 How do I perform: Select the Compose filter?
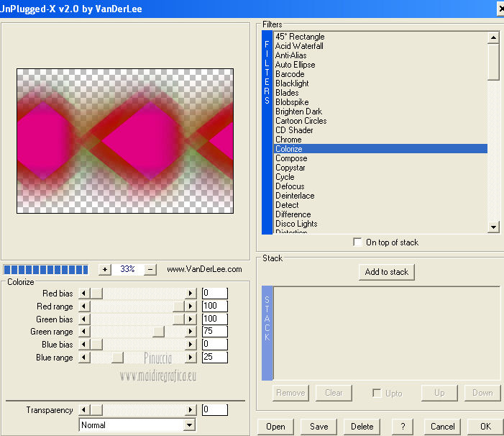[x=380, y=158]
